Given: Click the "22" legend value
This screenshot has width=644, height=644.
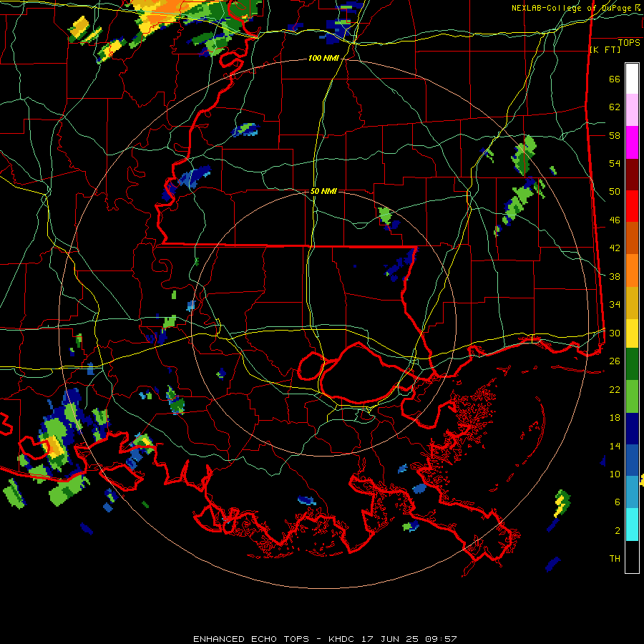Looking at the screenshot, I should [615, 389].
